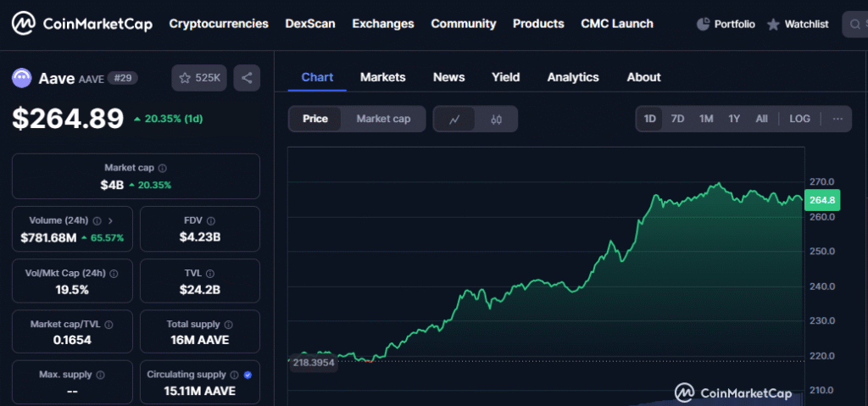
Task: Click Vol/Mkt Cap (24h) info icon
Action: pos(114,273)
